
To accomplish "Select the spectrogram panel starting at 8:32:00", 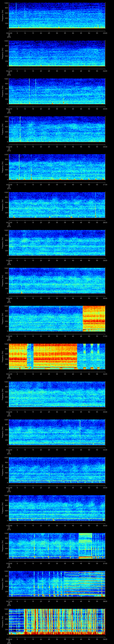I will tap(57, 394).
